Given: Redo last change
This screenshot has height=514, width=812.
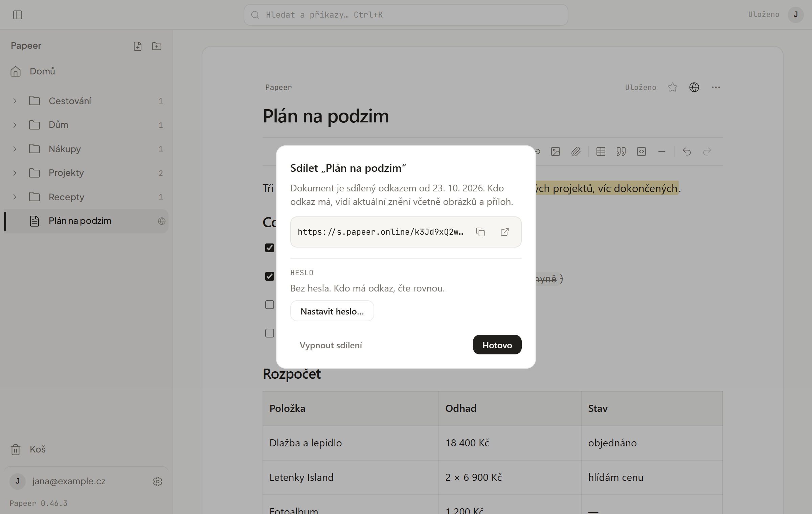Looking at the screenshot, I should coord(707,151).
